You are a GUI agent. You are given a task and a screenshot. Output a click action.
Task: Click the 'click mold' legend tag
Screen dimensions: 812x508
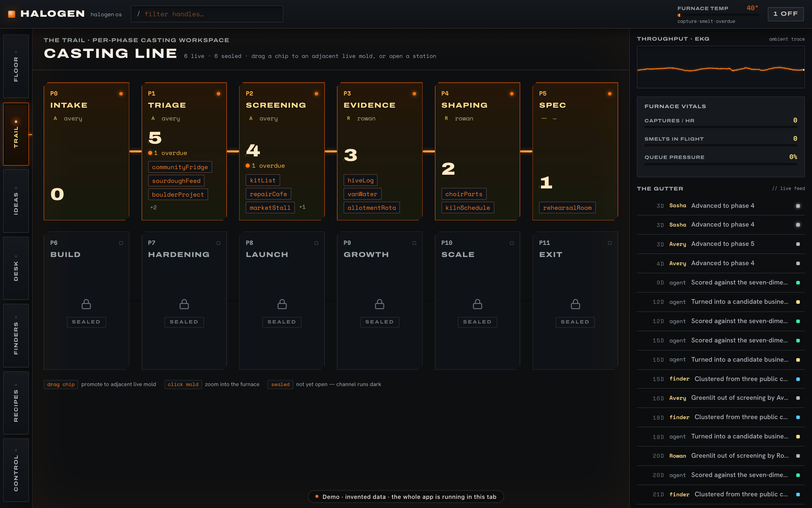(x=183, y=384)
